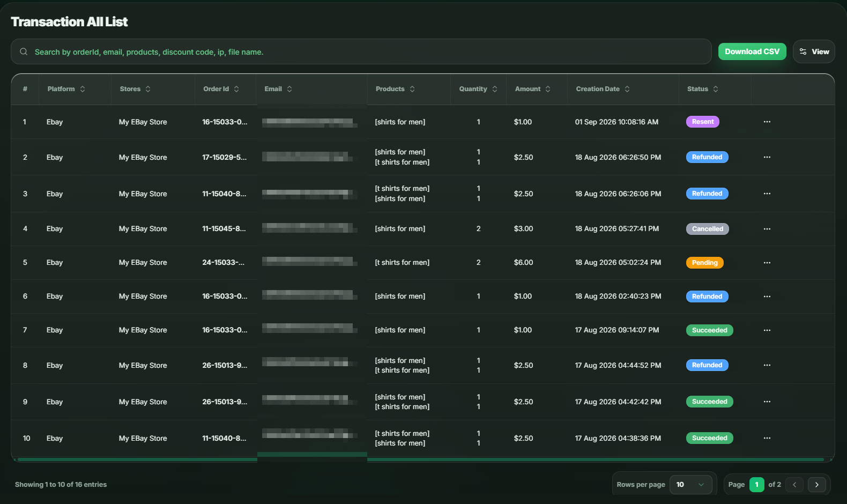Screen dimensions: 847x504
Task: Click My EBay Store in row 5
Action: pos(143,263)
